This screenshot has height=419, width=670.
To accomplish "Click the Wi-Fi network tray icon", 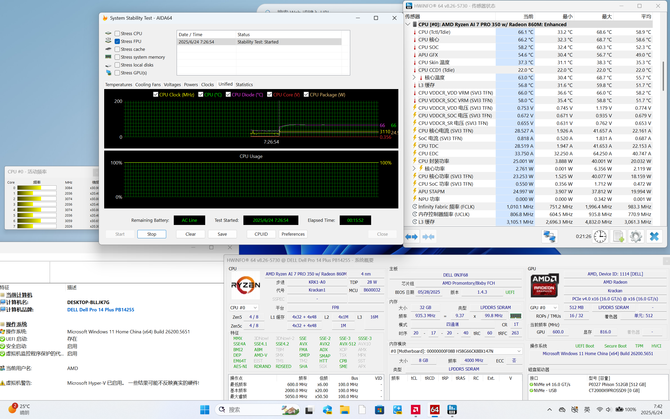I will [599, 410].
